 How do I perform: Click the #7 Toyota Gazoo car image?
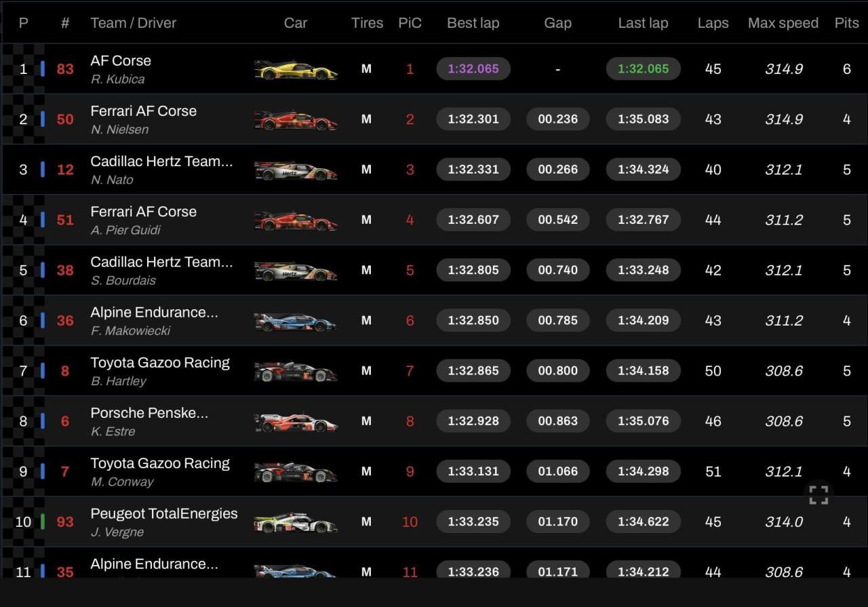click(296, 472)
